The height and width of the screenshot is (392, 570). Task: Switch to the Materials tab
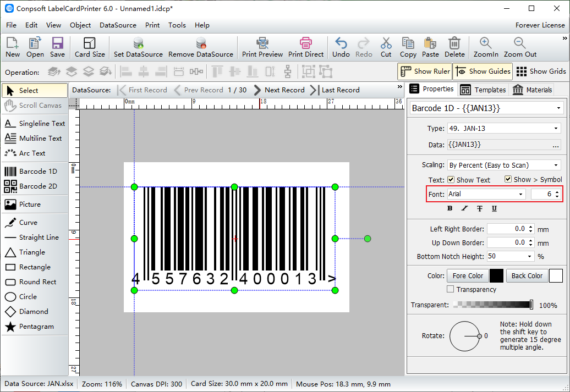(x=532, y=90)
